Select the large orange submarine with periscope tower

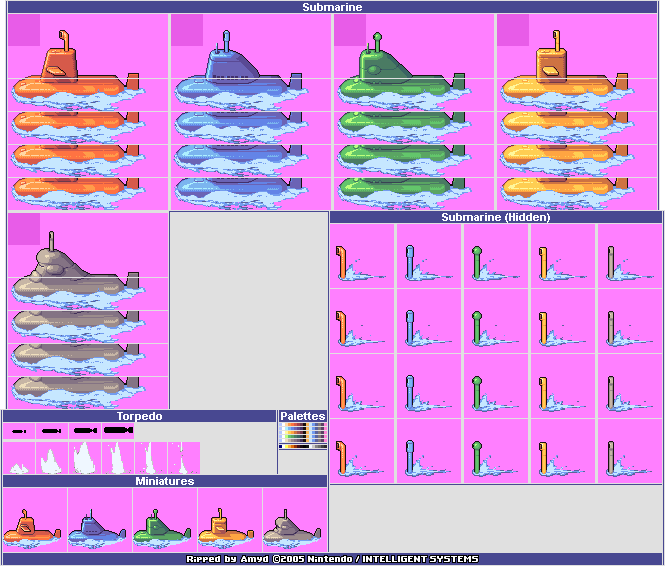click(78, 70)
